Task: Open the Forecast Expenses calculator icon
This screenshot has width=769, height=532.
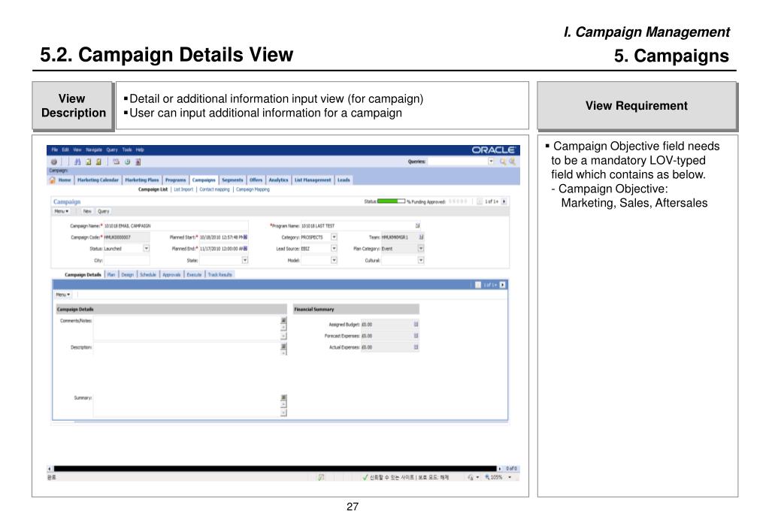Action: coord(416,336)
